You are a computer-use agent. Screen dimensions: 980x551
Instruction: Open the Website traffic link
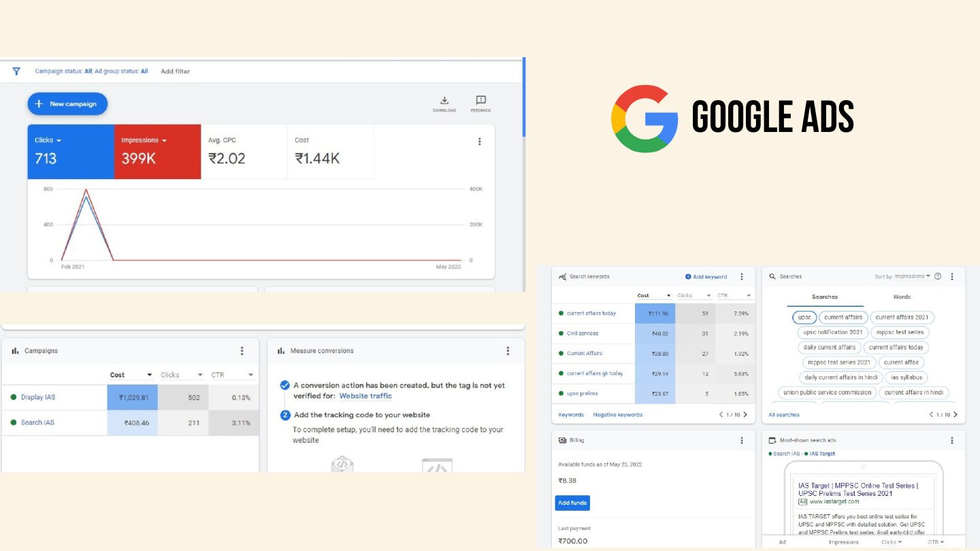click(x=365, y=396)
